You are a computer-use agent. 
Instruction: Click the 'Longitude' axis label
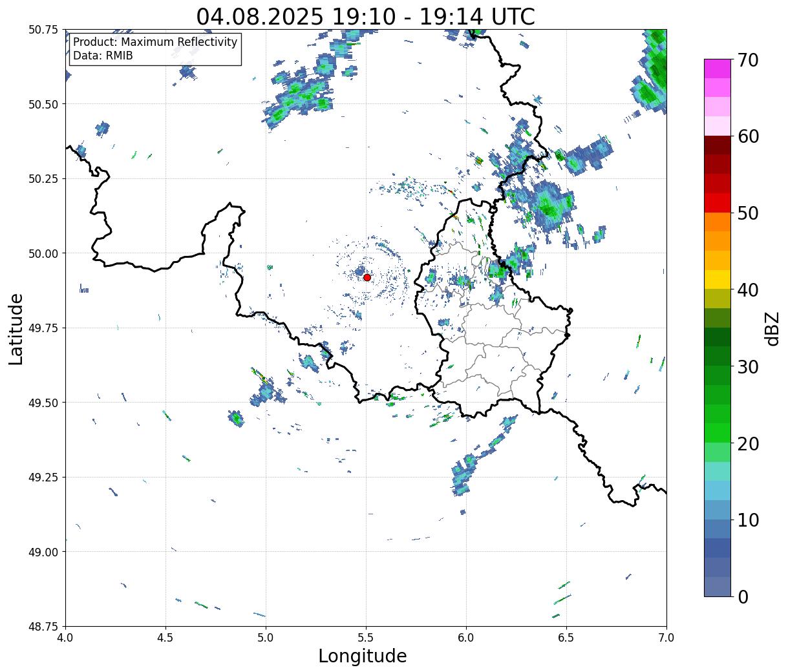[363, 656]
